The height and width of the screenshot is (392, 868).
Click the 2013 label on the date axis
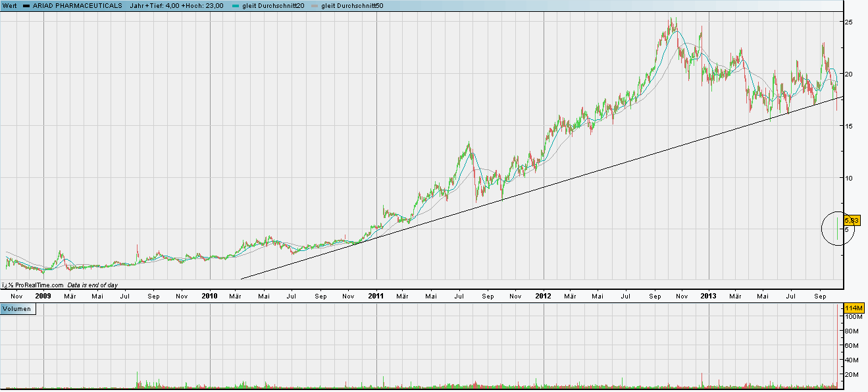[708, 296]
